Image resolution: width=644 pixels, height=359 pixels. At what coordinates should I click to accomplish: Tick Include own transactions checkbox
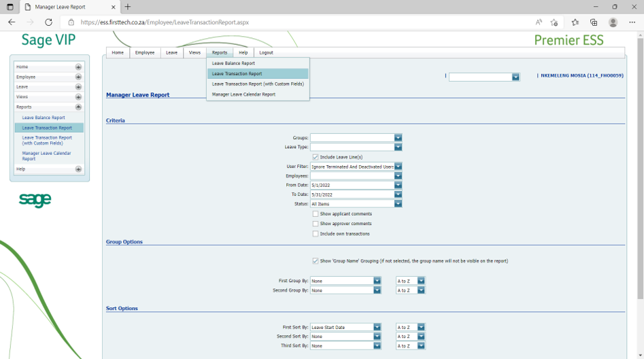(316, 234)
